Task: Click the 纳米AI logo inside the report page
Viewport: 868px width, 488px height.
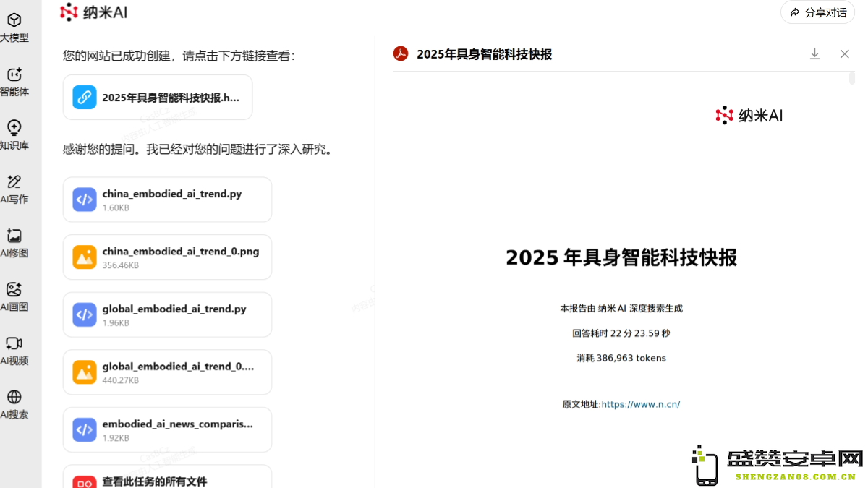Action: pyautogui.click(x=749, y=115)
